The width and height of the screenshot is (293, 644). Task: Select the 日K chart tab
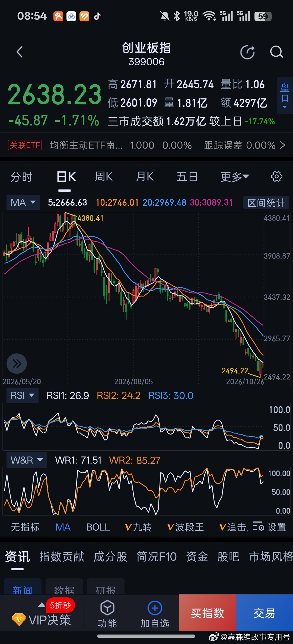[66, 177]
